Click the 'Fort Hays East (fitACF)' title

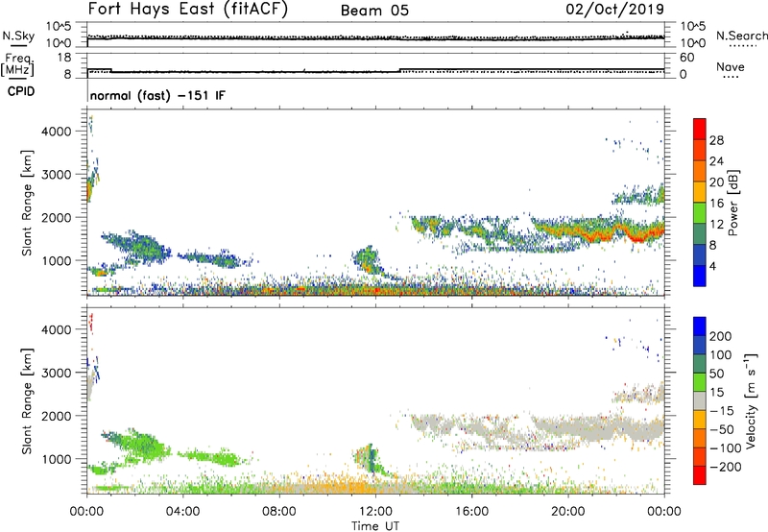(x=187, y=10)
